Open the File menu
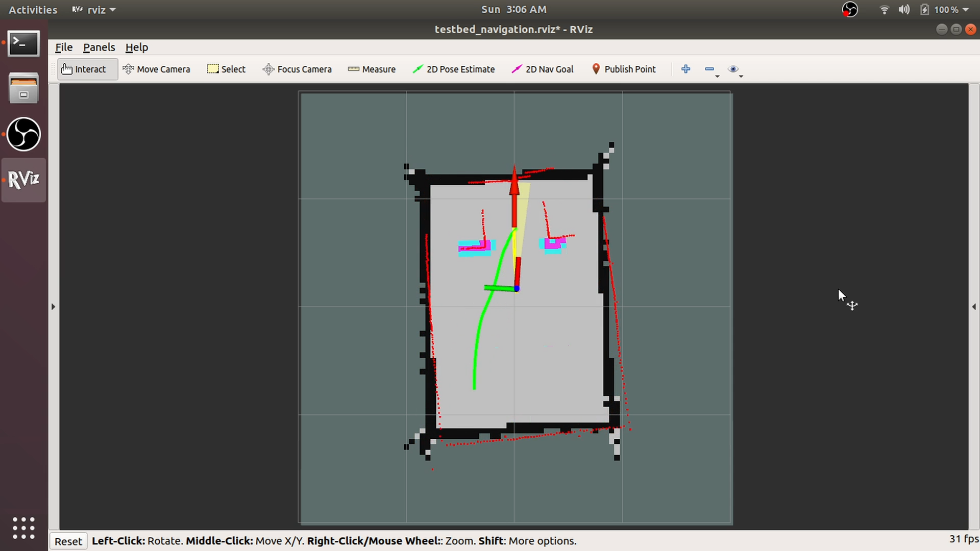The image size is (980, 551). coord(64,47)
